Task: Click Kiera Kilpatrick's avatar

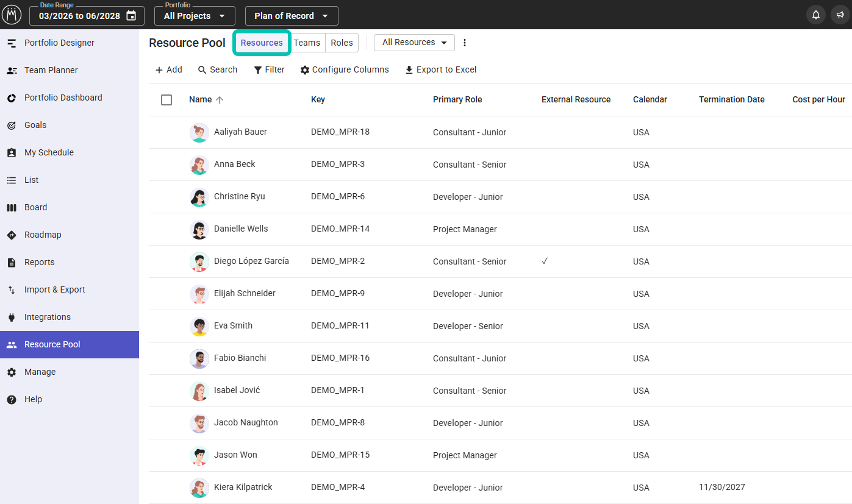Action: tap(199, 488)
